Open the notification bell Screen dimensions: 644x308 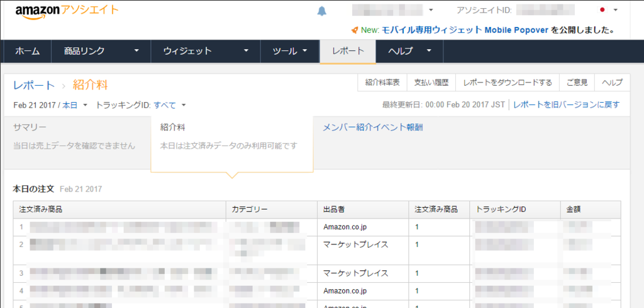(322, 11)
